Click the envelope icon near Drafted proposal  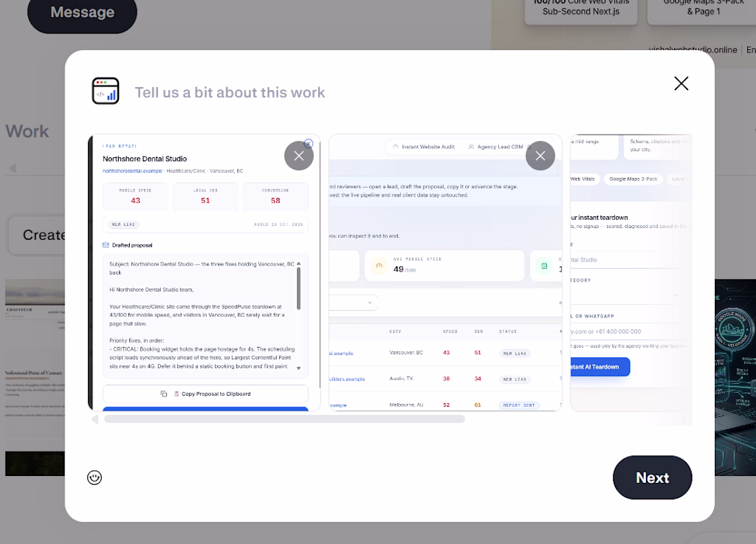click(106, 245)
